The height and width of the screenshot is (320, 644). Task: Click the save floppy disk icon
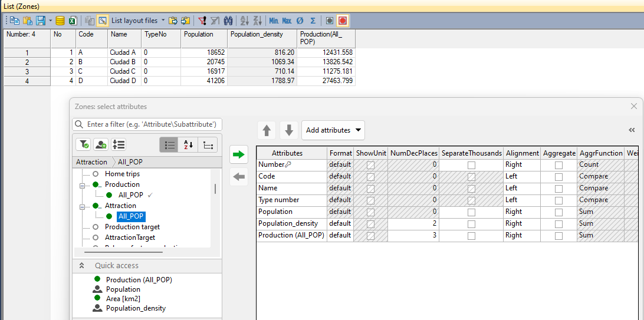pyautogui.click(x=41, y=21)
